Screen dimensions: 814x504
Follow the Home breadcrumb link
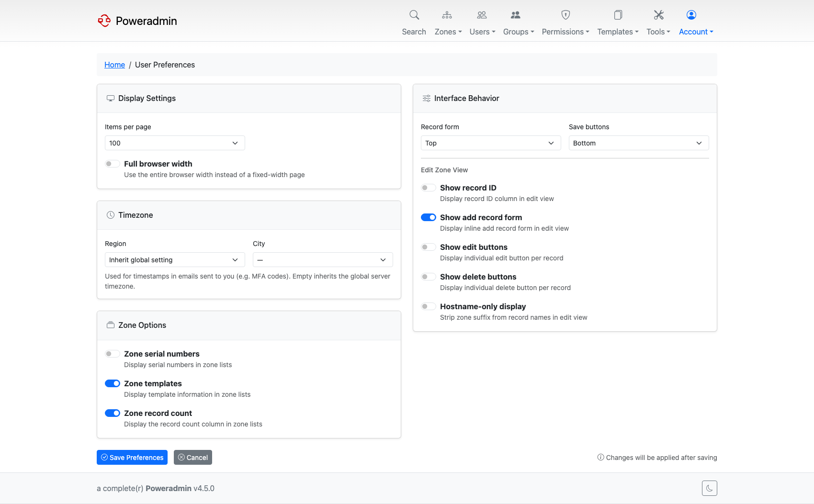[x=114, y=65]
